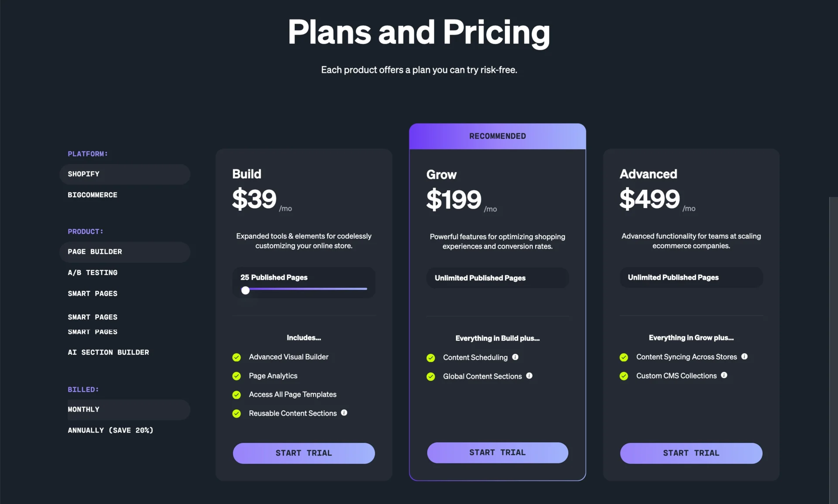Screen dimensions: 838x504
Task: Click Start Trial under the Advanced plan
Action: (x=691, y=453)
